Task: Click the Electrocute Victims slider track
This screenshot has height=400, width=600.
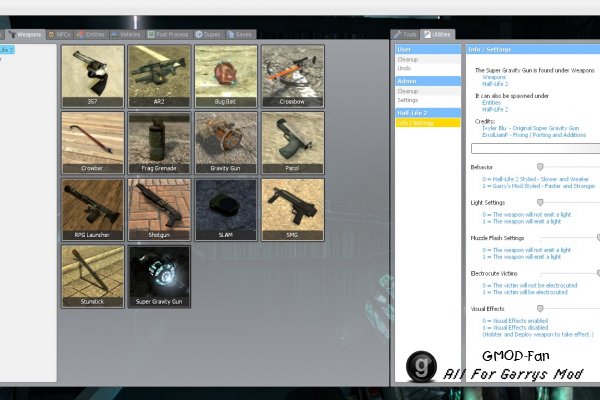Action: tap(569, 273)
